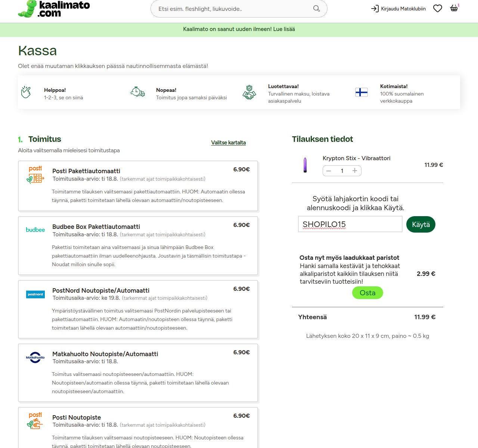Click the battery offer price 2.99 €

point(426,274)
